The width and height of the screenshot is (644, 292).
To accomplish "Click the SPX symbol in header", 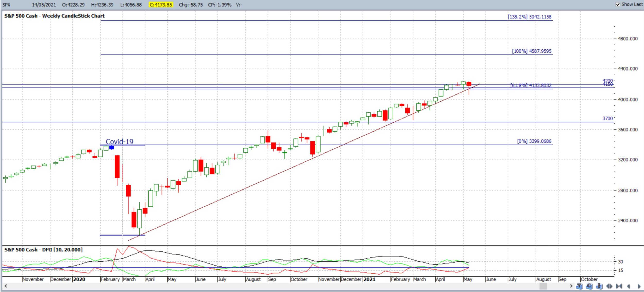I will click(x=6, y=5).
